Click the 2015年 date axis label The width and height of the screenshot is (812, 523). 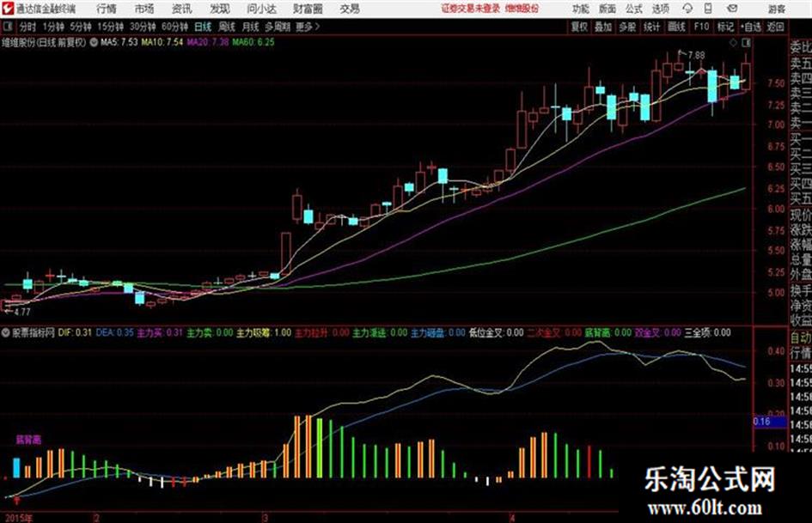(19, 518)
